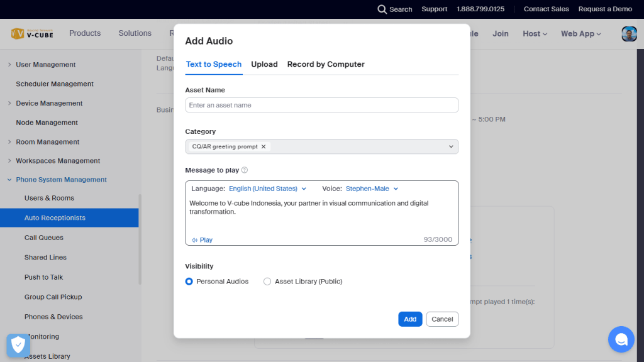644x362 pixels.
Task: Open the Category dropdown arrow
Action: (x=450, y=146)
